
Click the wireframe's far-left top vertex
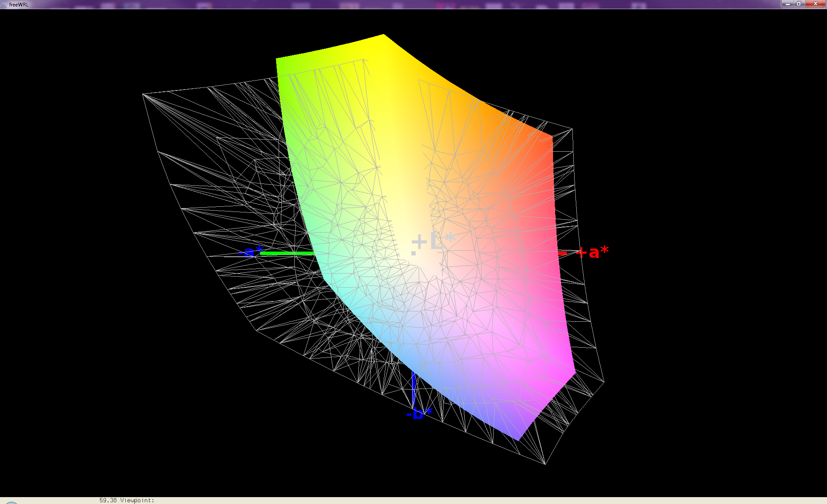click(143, 94)
